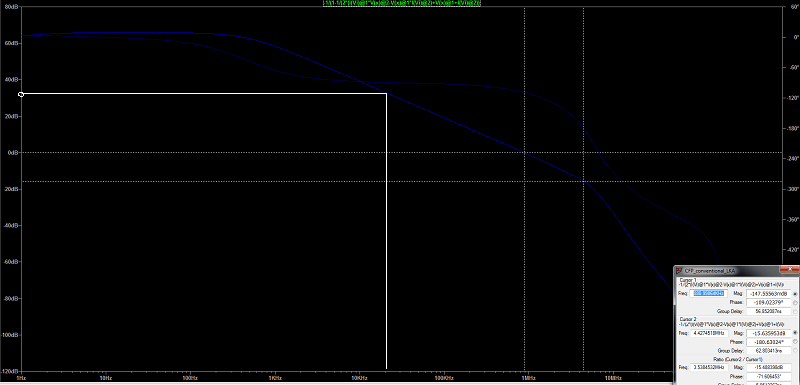Viewport: 800px width, 385px height.
Task: Click the Cursor 1 Phase value field
Action: pos(768,302)
